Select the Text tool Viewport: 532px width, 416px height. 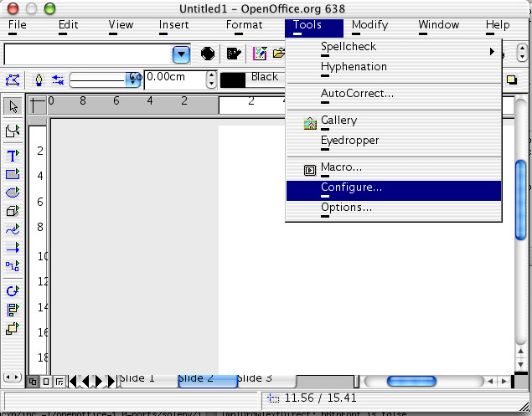click(13, 156)
